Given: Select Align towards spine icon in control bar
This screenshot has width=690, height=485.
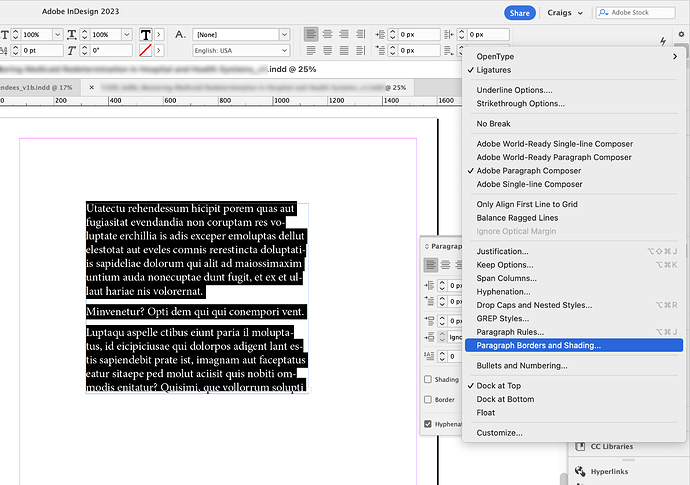Looking at the screenshot, I should 360,34.
